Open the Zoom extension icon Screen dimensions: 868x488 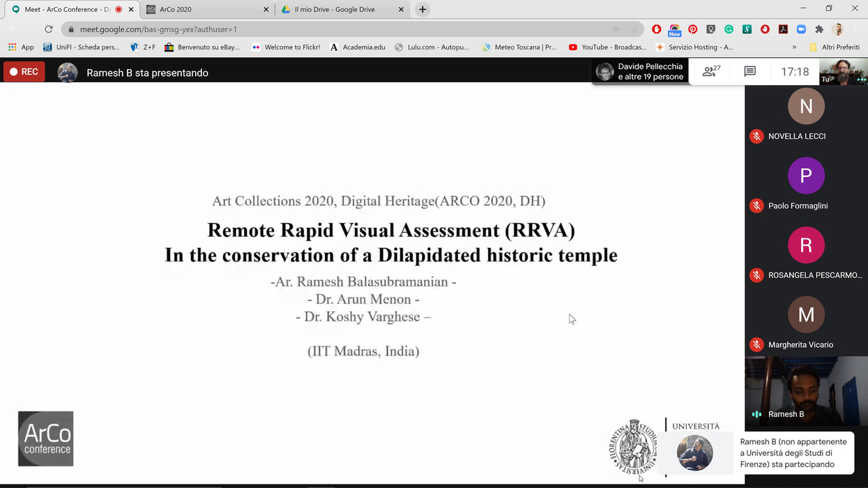tap(801, 29)
